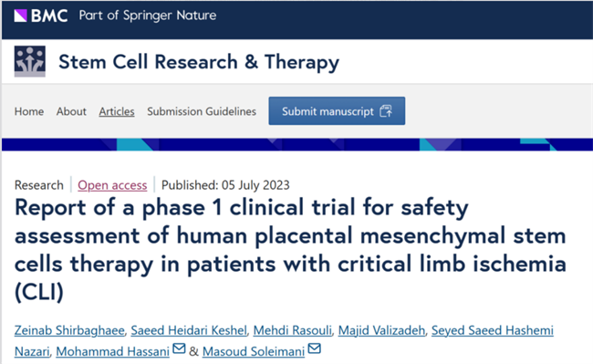This screenshot has width=593, height=364.
Task: Open the Stem Cell Research journal icon
Action: pyautogui.click(x=30, y=61)
